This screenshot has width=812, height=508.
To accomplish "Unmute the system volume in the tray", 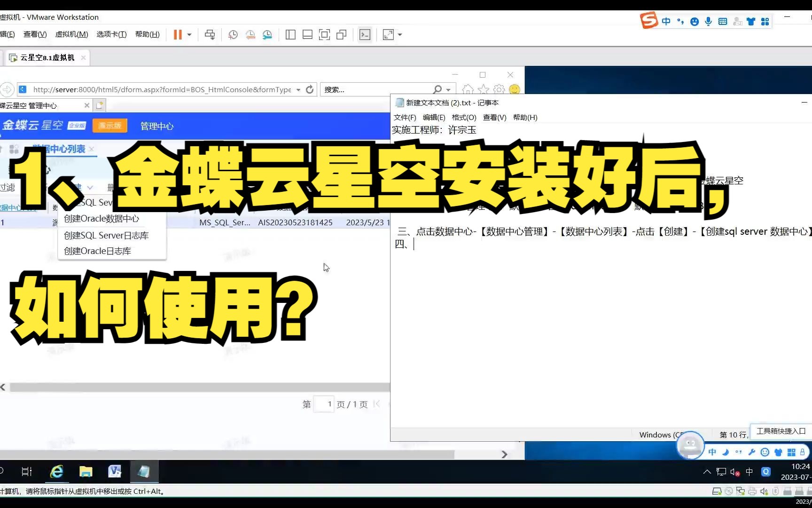I will pyautogui.click(x=735, y=472).
